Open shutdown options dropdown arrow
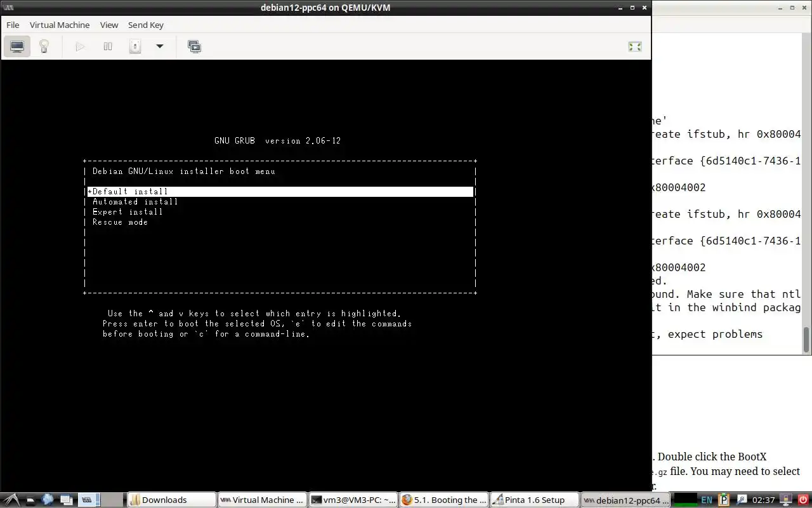The height and width of the screenshot is (508, 812). 160,46
